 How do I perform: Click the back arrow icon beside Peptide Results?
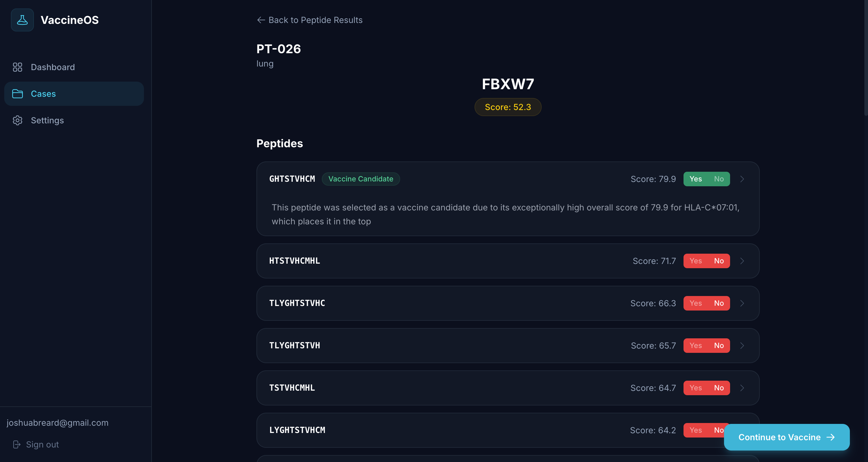click(x=261, y=20)
